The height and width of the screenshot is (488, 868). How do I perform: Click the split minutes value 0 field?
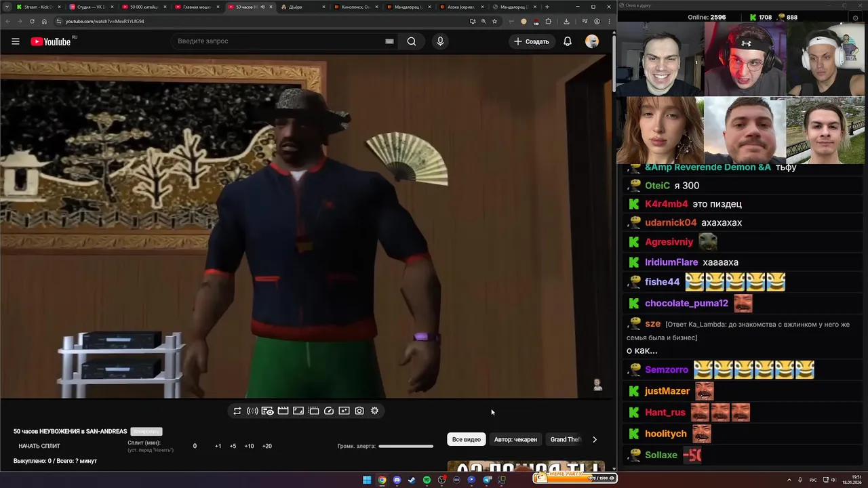click(x=195, y=446)
